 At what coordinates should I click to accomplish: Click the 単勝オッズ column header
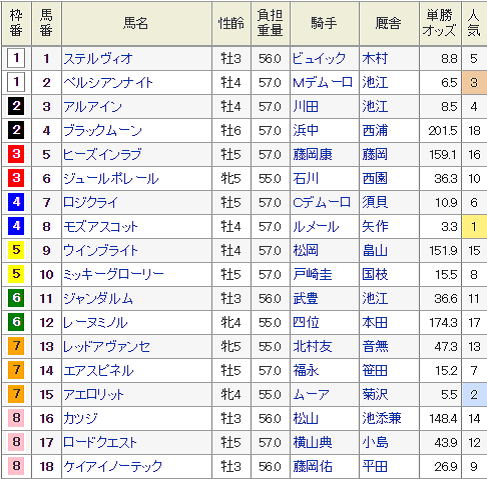click(440, 23)
